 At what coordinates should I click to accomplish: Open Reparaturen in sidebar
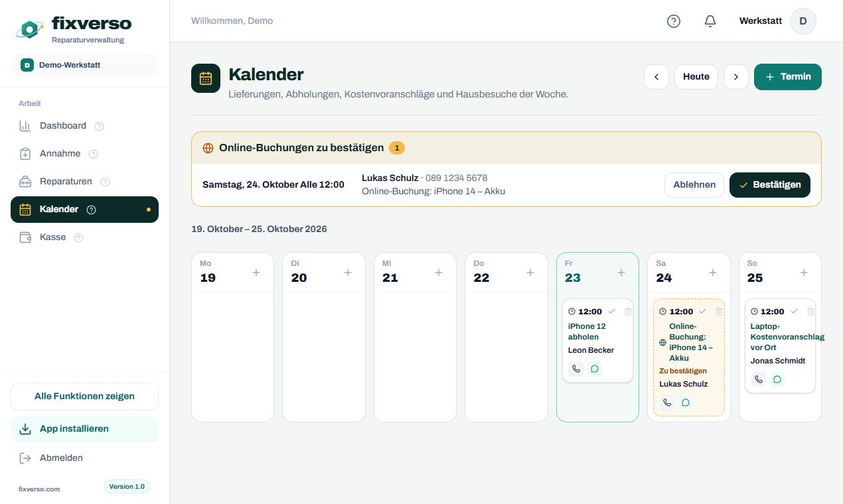point(84,182)
